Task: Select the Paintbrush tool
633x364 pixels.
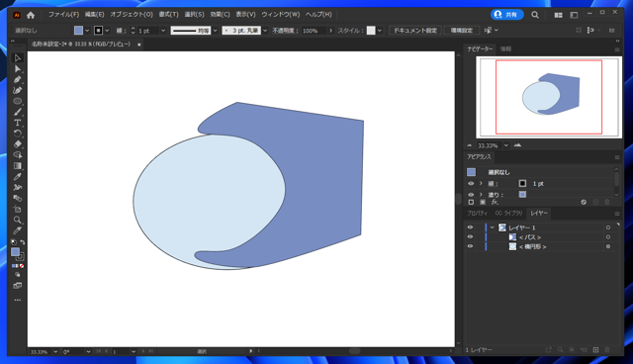Action: pyautogui.click(x=18, y=112)
